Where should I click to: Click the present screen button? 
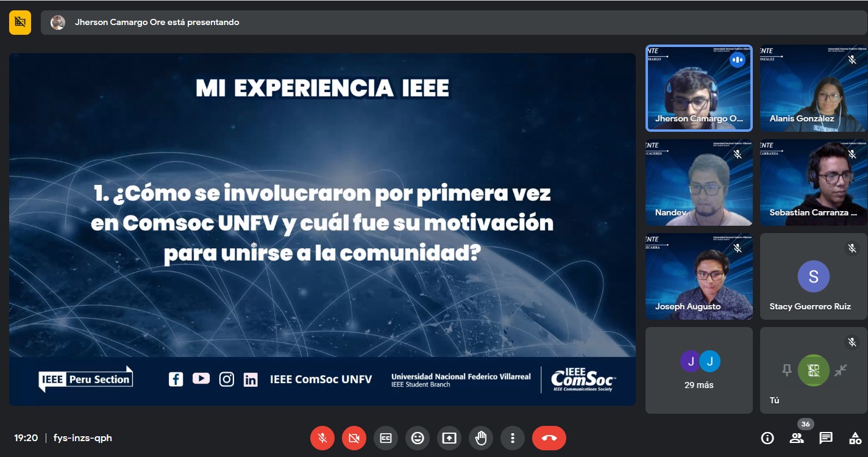pyautogui.click(x=449, y=438)
